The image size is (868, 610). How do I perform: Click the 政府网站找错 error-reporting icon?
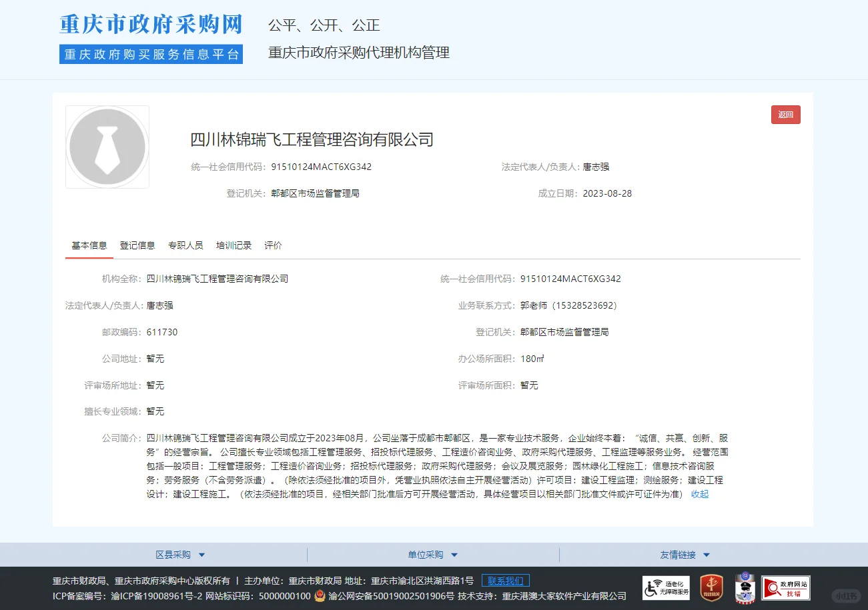coord(785,589)
